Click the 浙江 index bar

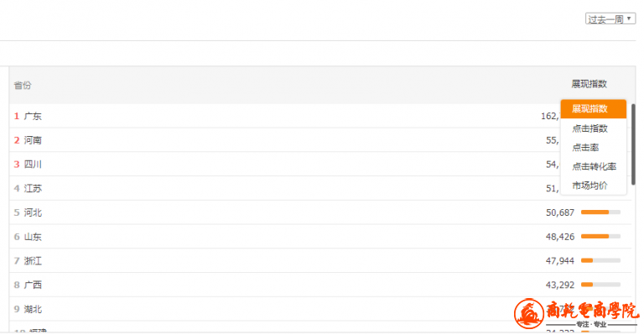[x=600, y=260]
